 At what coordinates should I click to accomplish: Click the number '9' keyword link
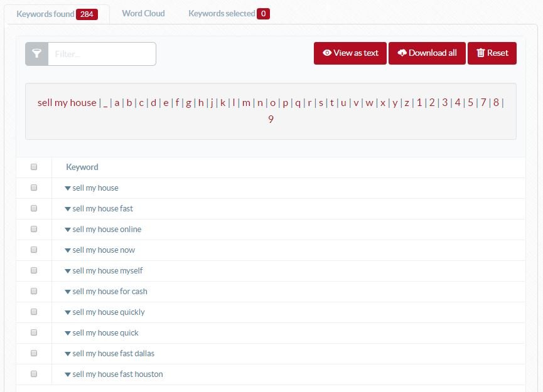[271, 119]
